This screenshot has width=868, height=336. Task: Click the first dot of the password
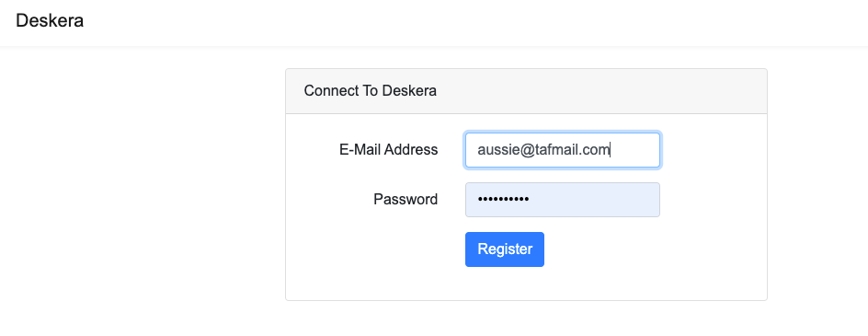coord(480,200)
